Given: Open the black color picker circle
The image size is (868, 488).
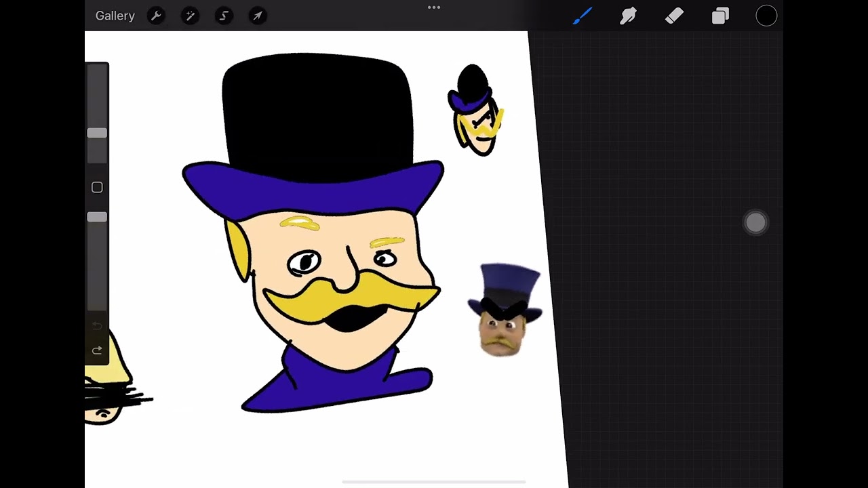Looking at the screenshot, I should (766, 16).
